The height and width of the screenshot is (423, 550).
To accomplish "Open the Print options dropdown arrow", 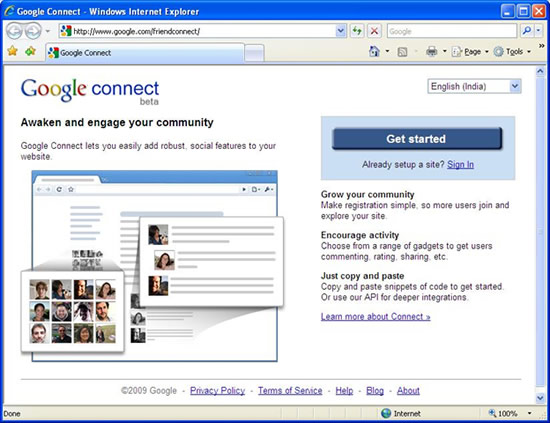I will 444,52.
